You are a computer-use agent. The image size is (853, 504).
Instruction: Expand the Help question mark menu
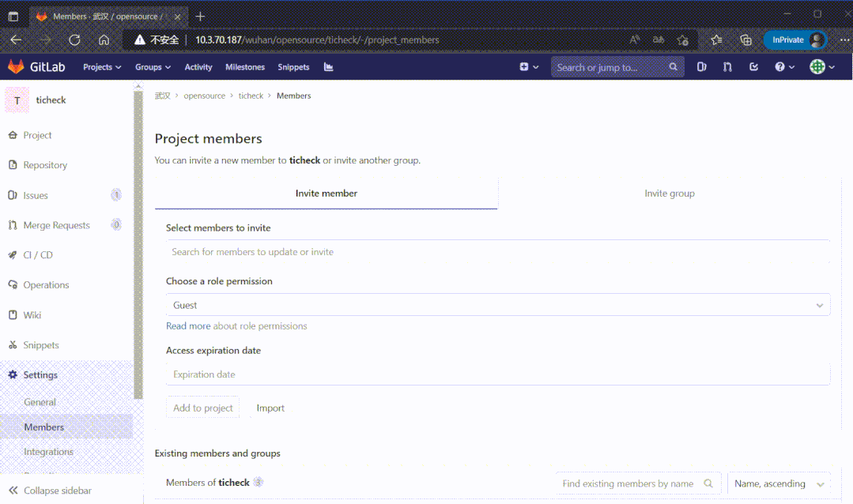click(784, 67)
